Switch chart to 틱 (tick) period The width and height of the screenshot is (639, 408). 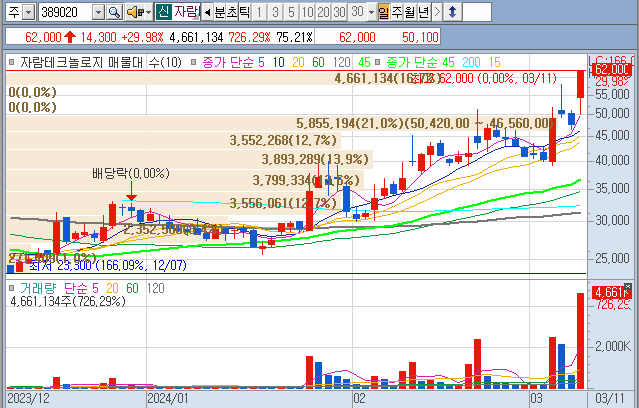pyautogui.click(x=244, y=12)
